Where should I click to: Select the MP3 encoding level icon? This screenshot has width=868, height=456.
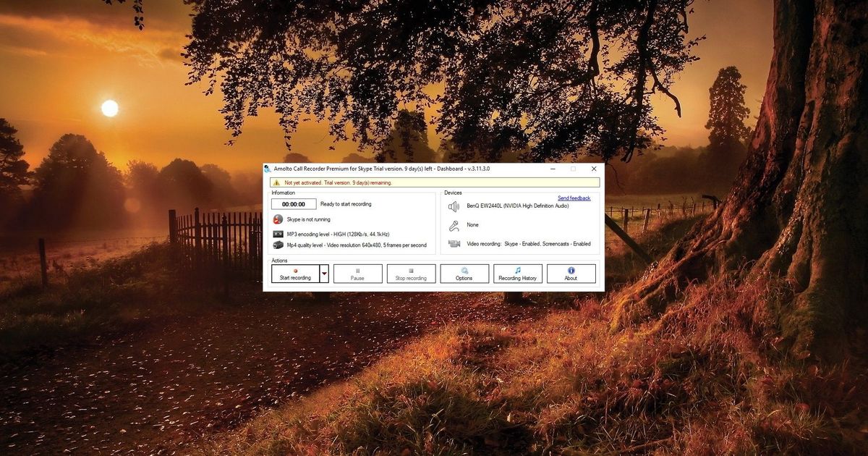coord(280,234)
